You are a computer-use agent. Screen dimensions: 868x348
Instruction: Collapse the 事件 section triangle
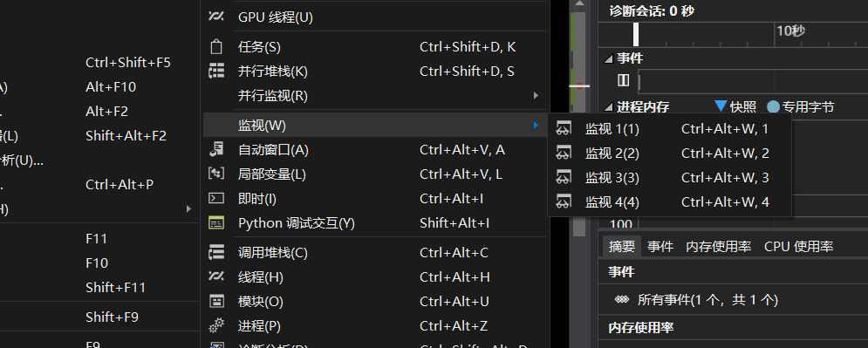click(609, 58)
